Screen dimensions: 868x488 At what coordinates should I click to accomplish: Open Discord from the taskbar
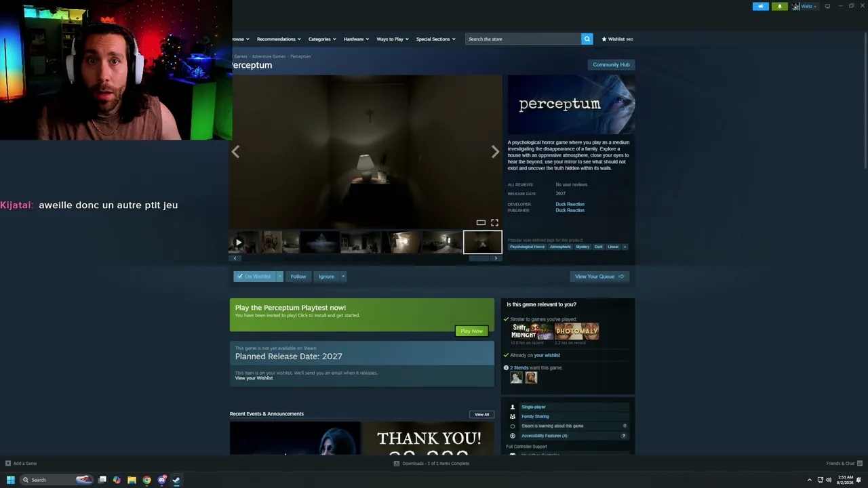[161, 480]
